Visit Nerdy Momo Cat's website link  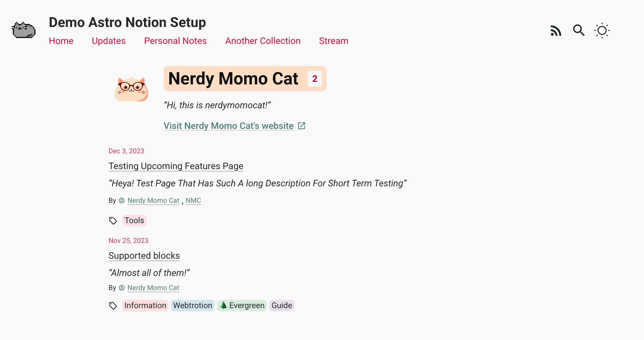tap(228, 126)
